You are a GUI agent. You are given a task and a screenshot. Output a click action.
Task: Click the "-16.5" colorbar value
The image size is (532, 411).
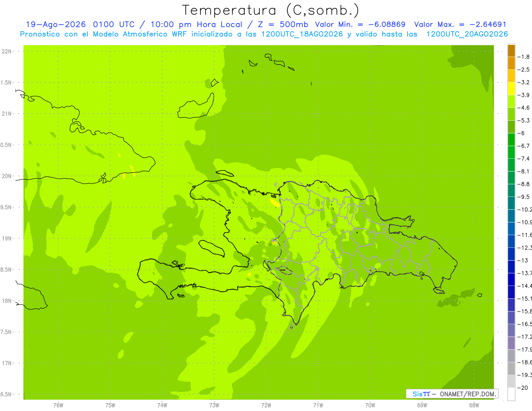point(525,324)
